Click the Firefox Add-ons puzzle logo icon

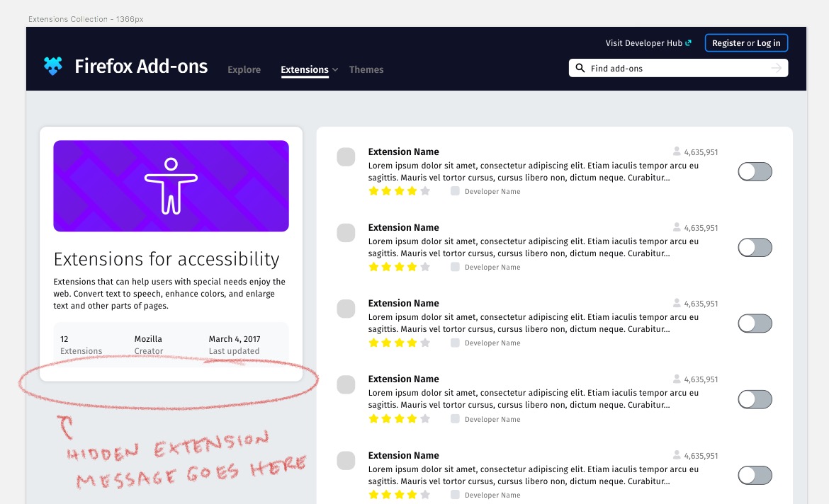53,66
